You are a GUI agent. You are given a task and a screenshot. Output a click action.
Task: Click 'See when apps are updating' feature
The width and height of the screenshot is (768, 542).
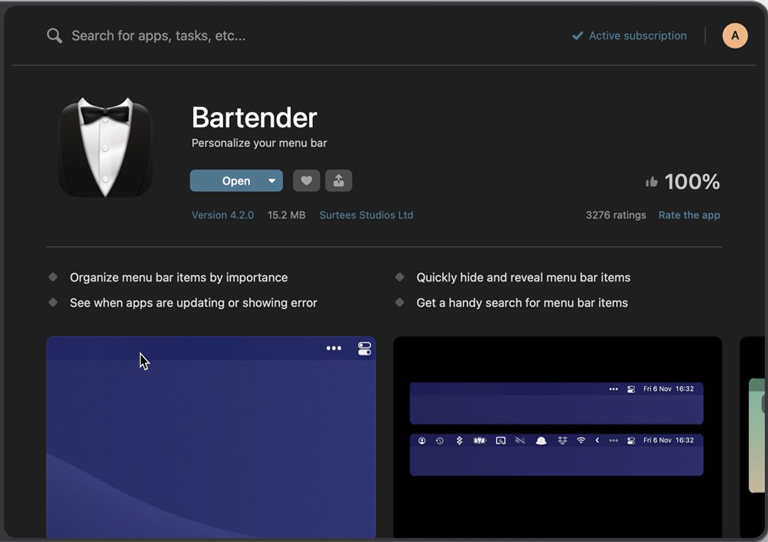coord(193,303)
